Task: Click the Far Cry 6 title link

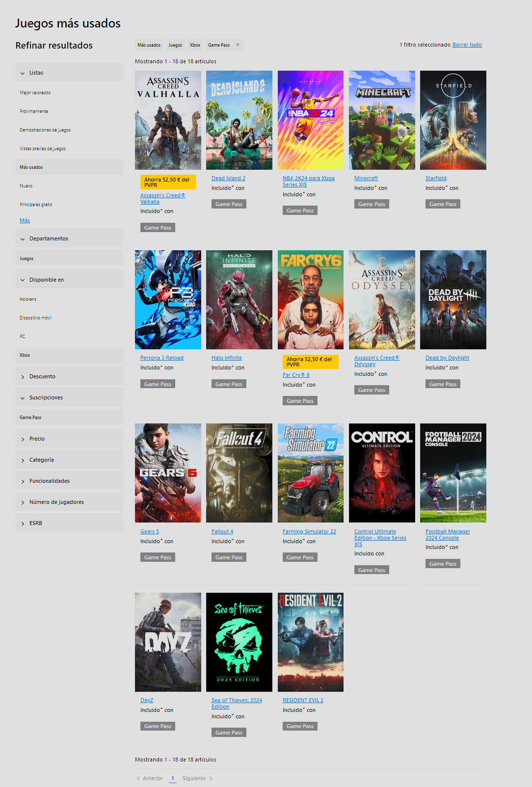Action: (x=296, y=375)
